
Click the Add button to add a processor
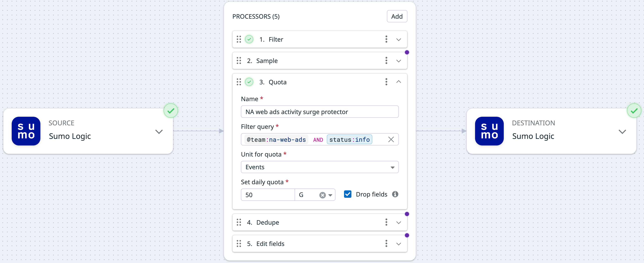point(397,16)
